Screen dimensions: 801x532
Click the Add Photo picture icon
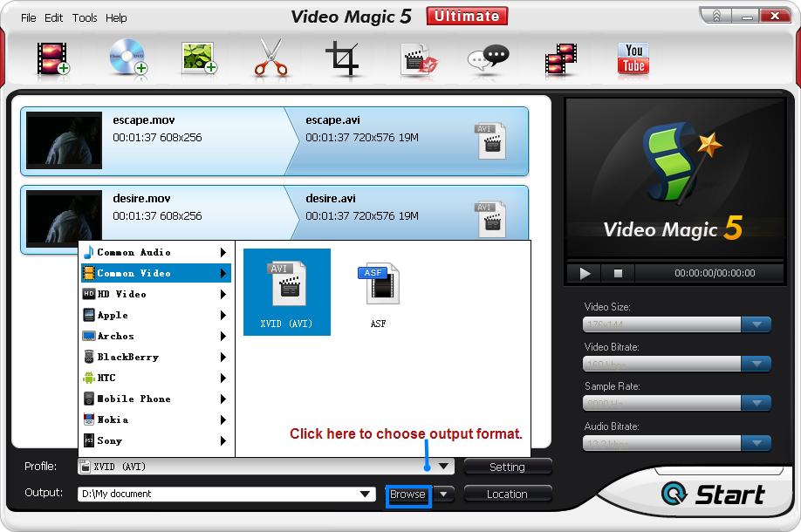199,58
